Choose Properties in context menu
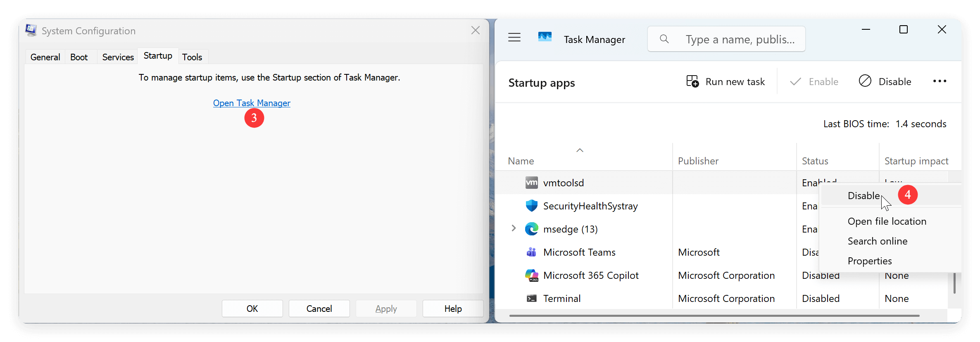Viewport: 980px width, 342px height. (870, 261)
